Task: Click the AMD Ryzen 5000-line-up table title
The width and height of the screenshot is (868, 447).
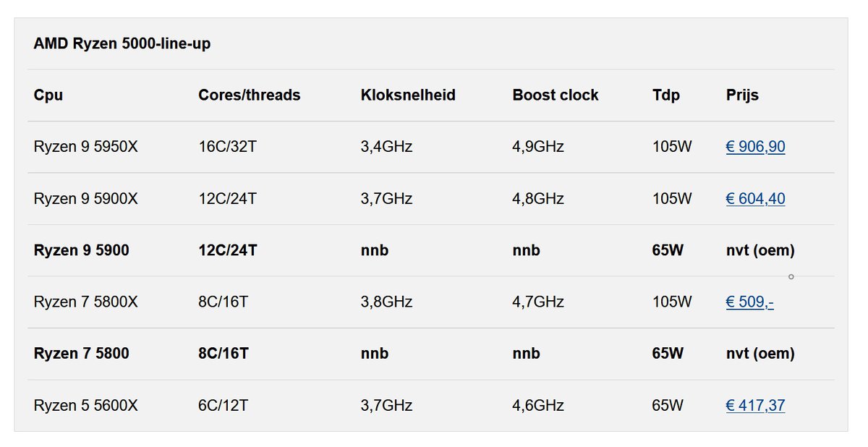Action: point(122,43)
